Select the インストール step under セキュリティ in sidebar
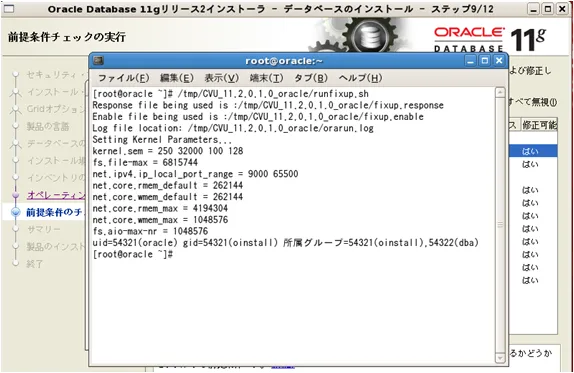 (56, 92)
